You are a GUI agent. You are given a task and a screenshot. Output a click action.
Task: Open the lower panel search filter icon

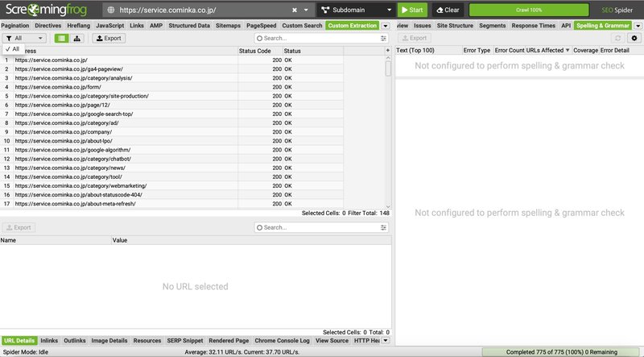(384, 227)
